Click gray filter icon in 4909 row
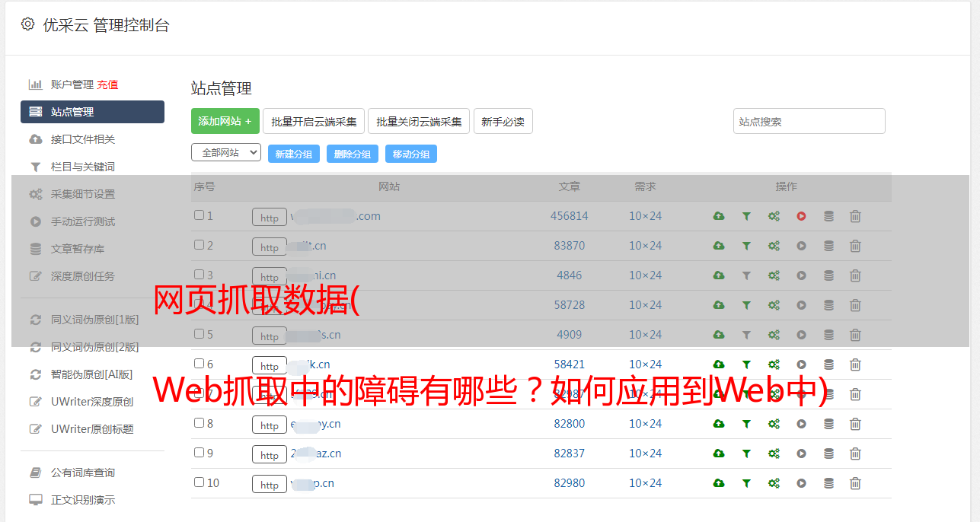This screenshot has width=980, height=522. [746, 335]
